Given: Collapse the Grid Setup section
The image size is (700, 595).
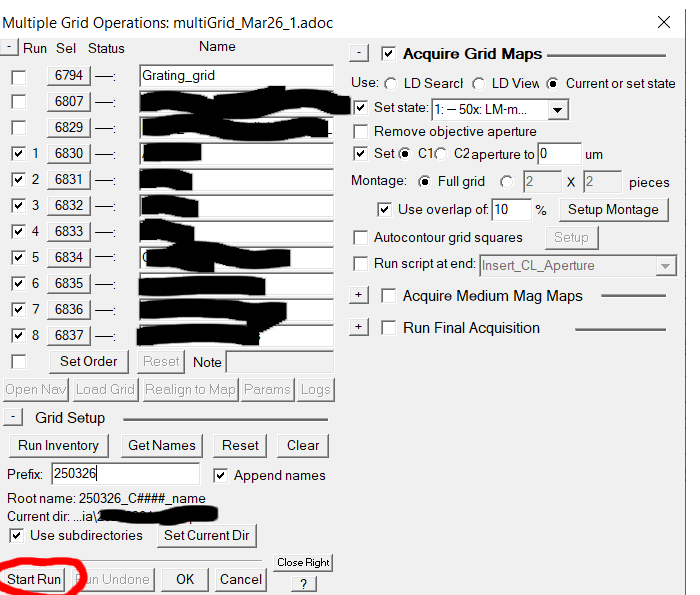Looking at the screenshot, I should [x=13, y=417].
